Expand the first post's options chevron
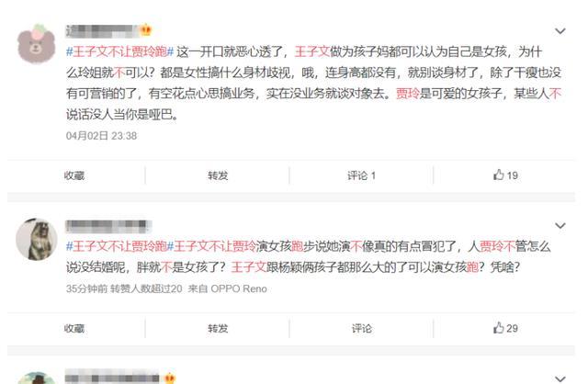 click(x=560, y=30)
